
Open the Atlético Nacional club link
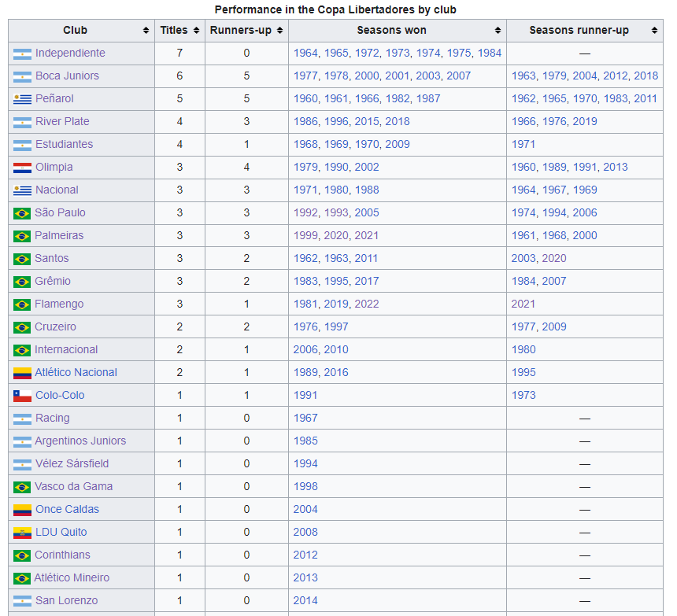point(76,373)
